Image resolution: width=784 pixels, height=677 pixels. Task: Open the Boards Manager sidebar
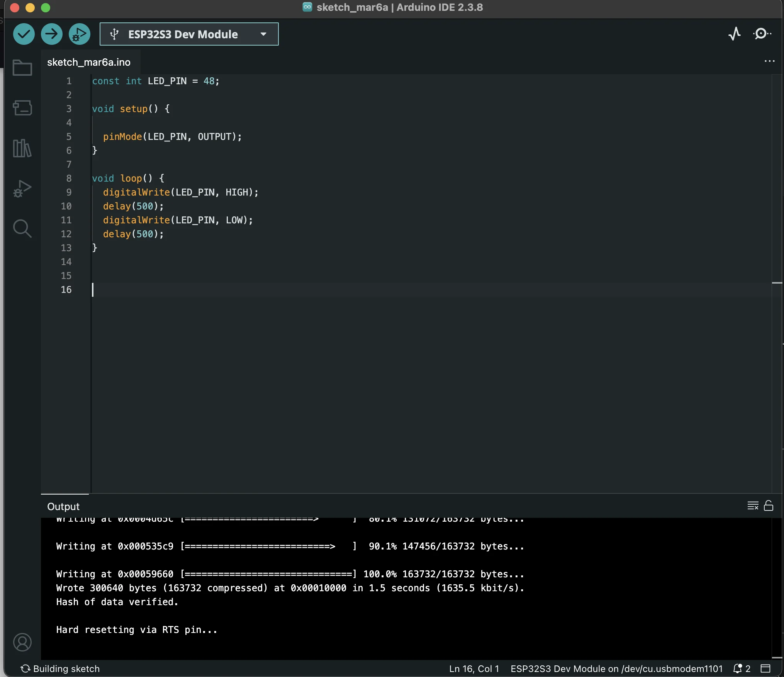pos(22,108)
